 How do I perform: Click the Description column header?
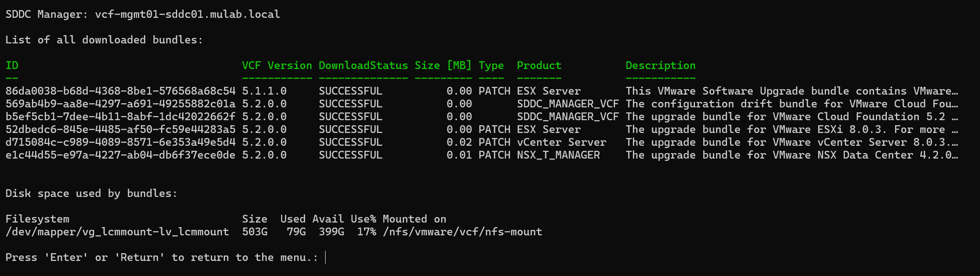pos(660,66)
